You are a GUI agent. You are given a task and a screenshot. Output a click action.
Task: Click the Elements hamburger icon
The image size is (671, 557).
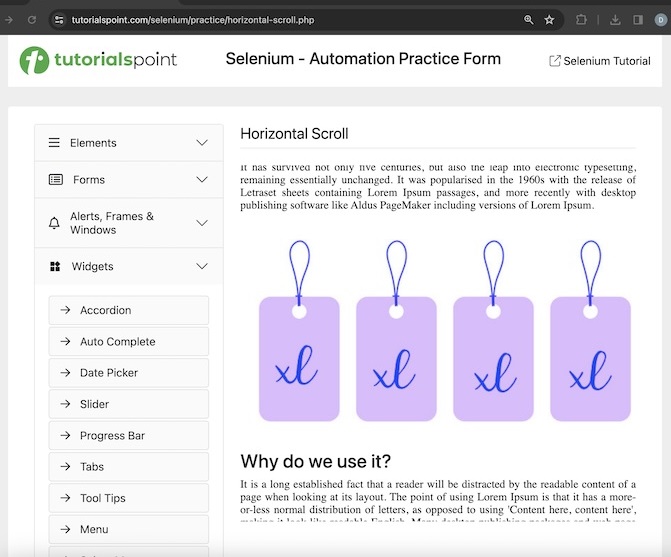[54, 143]
